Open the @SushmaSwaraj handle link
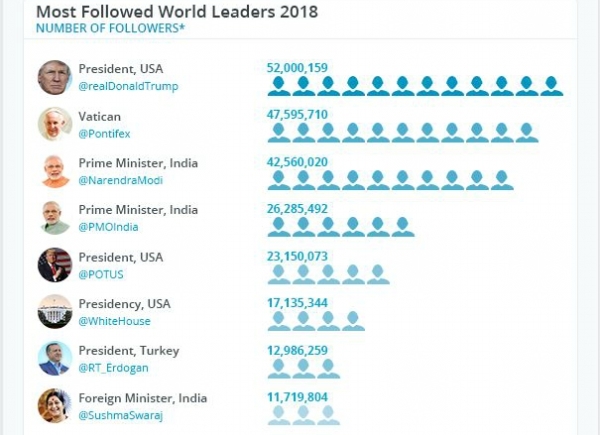Image resolution: width=600 pixels, height=435 pixels. click(x=121, y=415)
